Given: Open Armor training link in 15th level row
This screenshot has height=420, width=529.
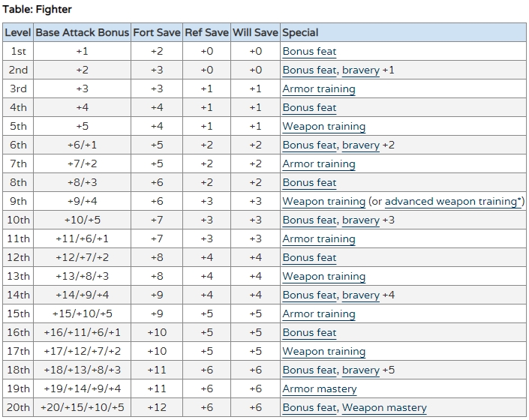Looking at the screenshot, I should pyautogui.click(x=318, y=314).
